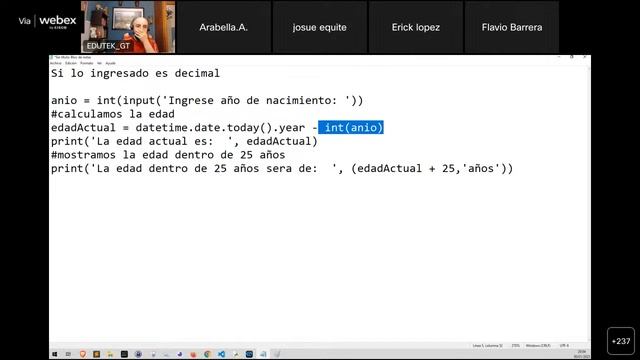Open the Photoshop icon in the taskbar
The height and width of the screenshot is (360, 640).
(249, 354)
